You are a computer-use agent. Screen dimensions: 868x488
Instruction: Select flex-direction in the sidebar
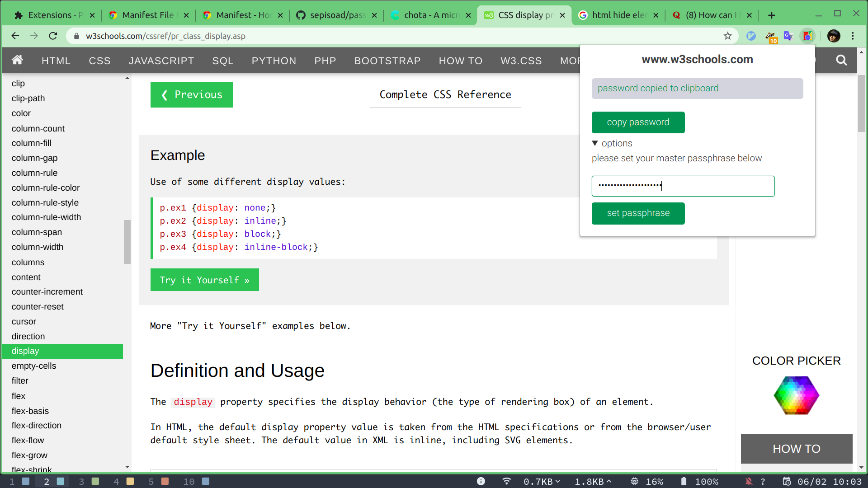point(37,425)
